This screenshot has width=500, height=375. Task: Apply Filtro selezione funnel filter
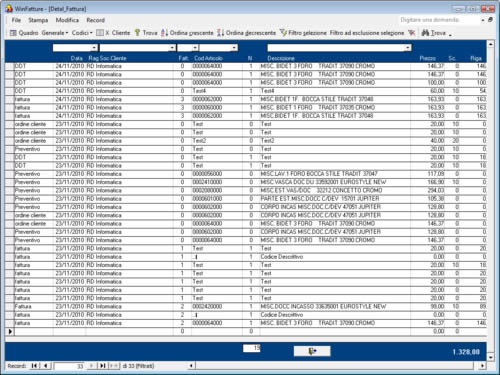pyautogui.click(x=303, y=33)
